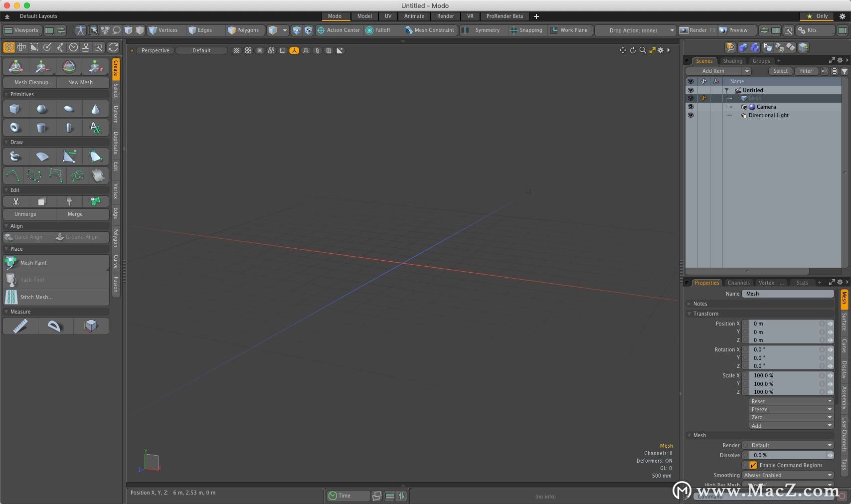Select the Pen draw tool icon
This screenshot has width=851, height=504.
69,157
